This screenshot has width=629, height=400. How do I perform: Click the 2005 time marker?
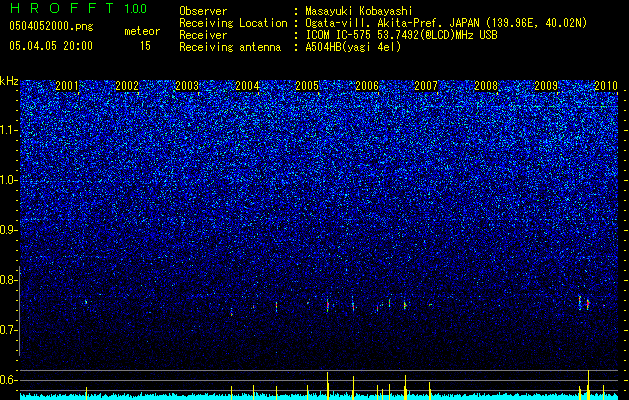(307, 85)
